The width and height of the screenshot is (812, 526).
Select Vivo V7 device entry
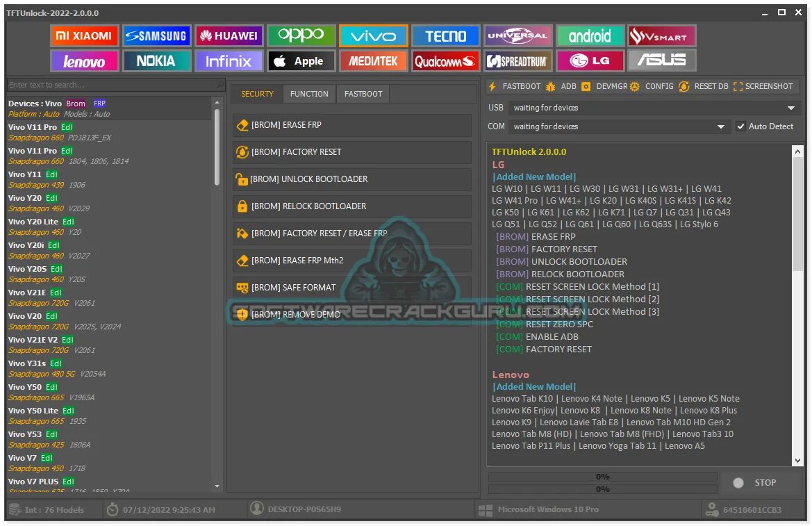(109, 463)
